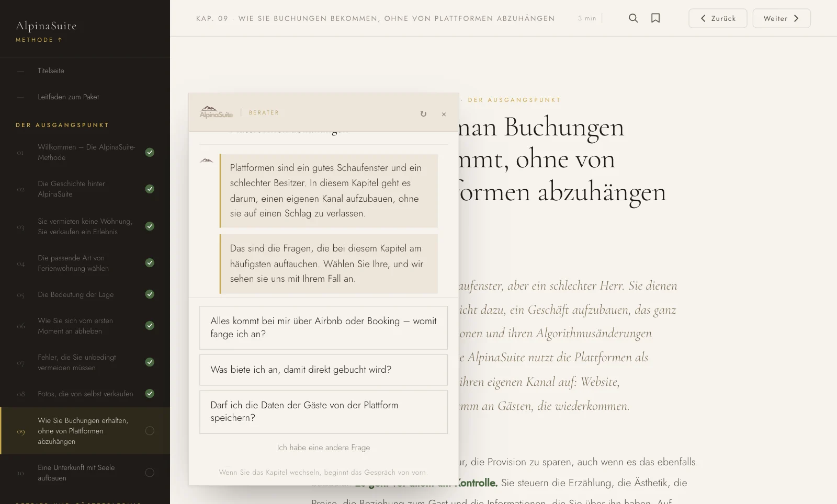837x504 pixels.
Task: Open chapter Die Geschichte hinter AlpinaSuite
Action: (71, 189)
